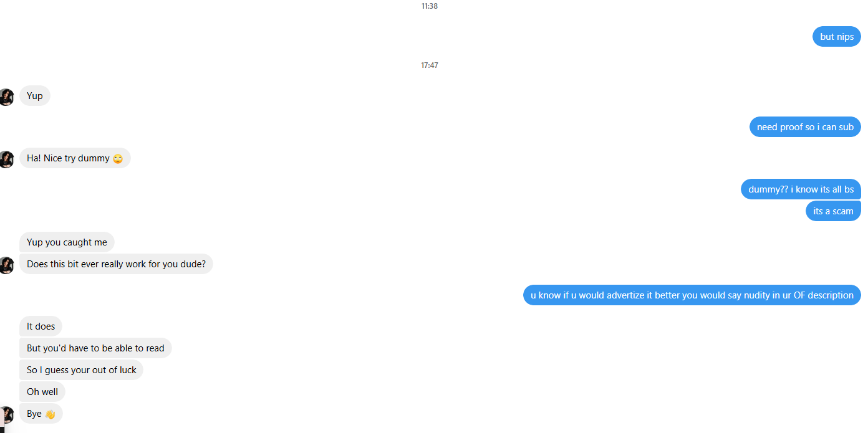Click the "Yup" reply bubble

(35, 96)
